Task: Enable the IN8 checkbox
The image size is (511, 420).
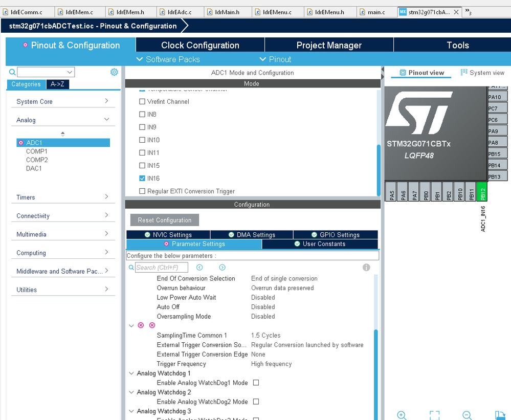Action: tap(142, 115)
